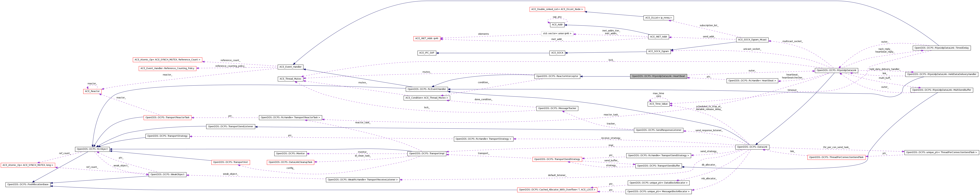Select the ACE_Thread_Mutex node
This screenshot has width=980, height=195.
(x=290, y=79)
